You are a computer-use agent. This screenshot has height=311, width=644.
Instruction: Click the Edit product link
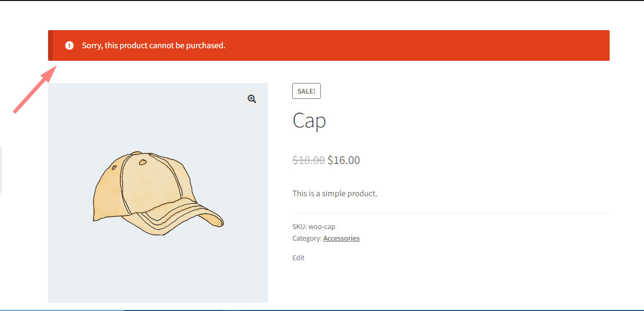point(298,258)
